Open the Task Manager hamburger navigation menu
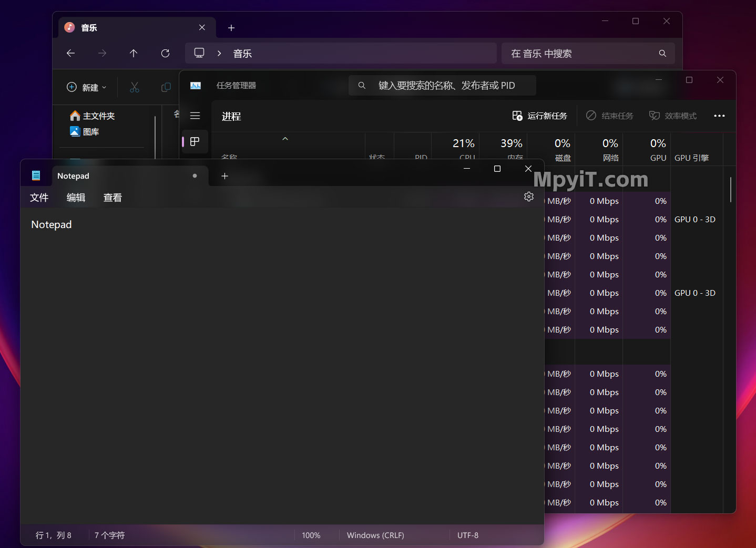The height and width of the screenshot is (548, 756). pos(195,116)
